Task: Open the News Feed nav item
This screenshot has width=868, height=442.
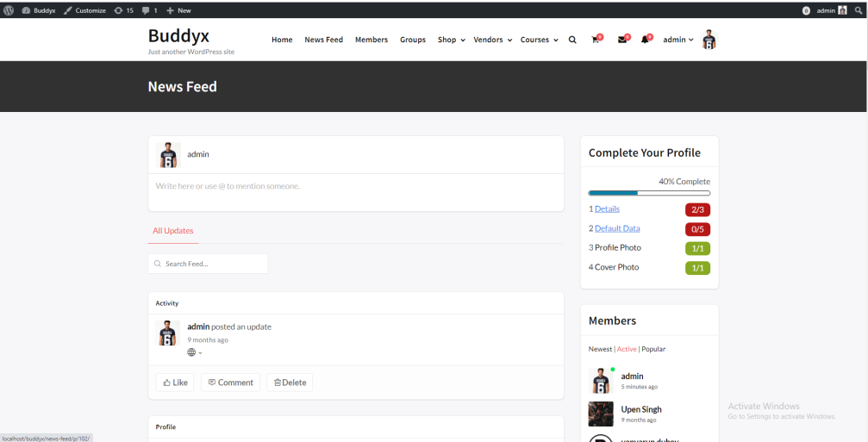Action: [324, 40]
